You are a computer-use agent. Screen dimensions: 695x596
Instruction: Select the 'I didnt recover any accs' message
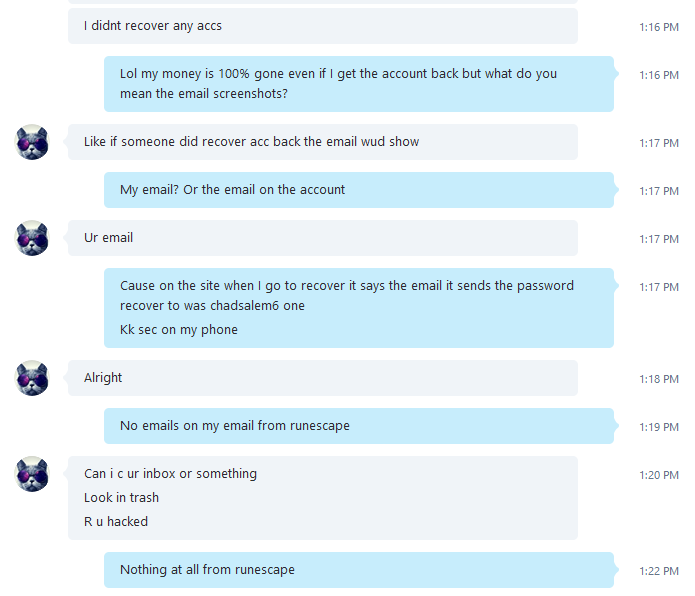(323, 26)
